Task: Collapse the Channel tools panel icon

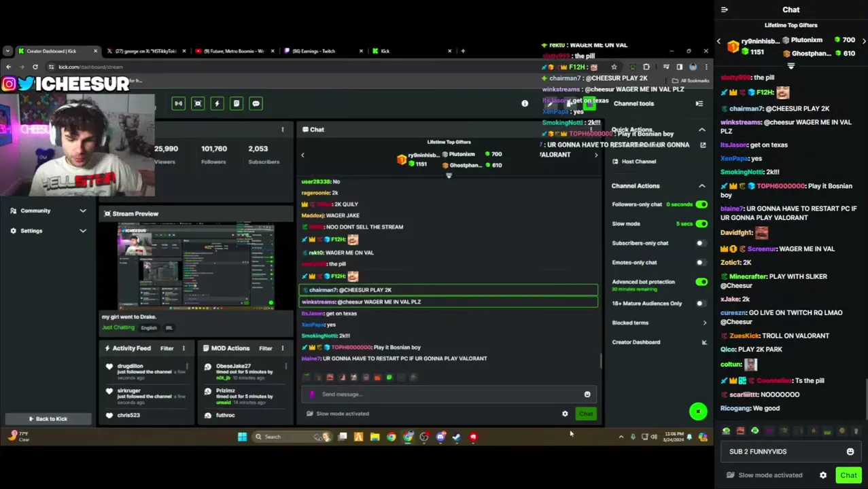Action: 699,103
